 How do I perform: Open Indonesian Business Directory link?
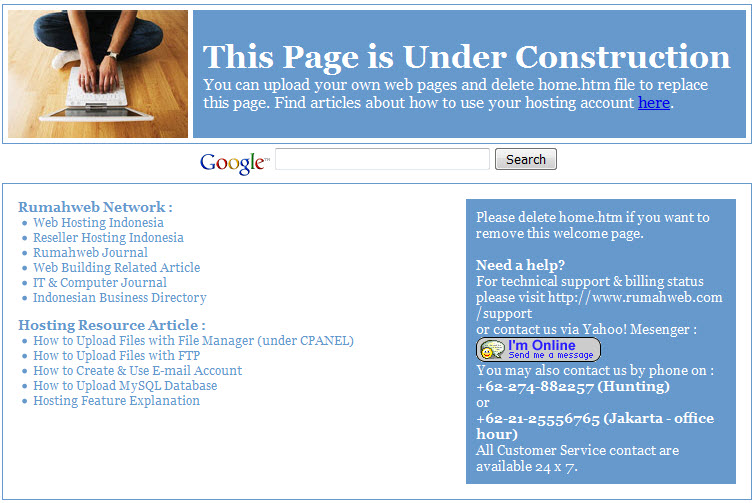(120, 298)
